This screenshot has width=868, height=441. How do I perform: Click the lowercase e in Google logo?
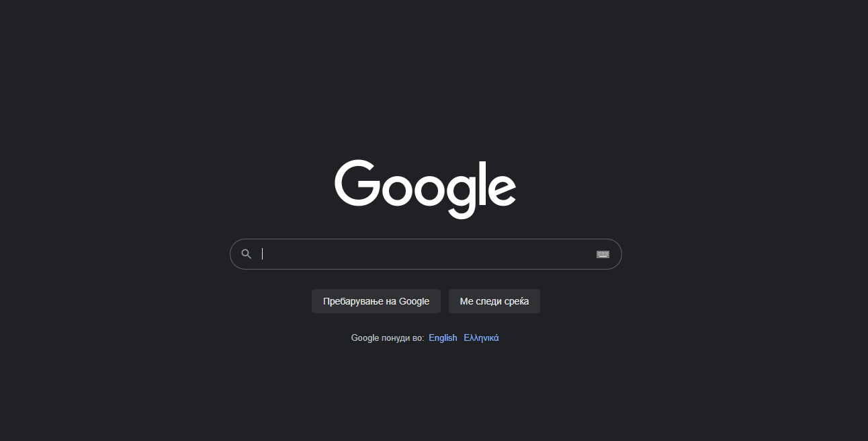pos(500,190)
